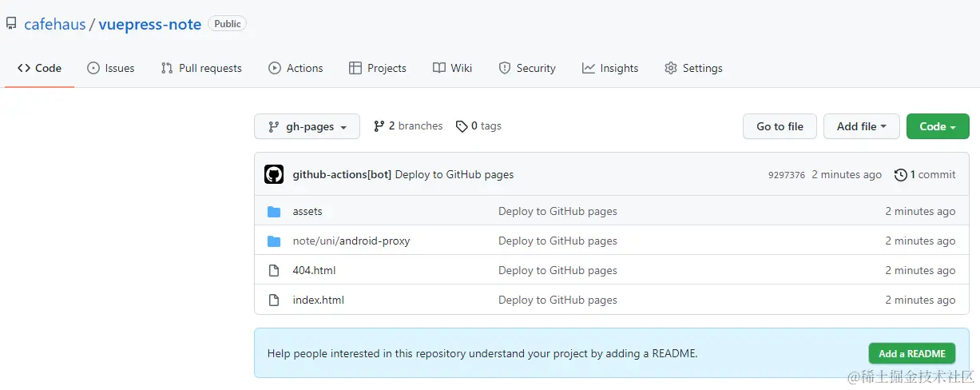Viewport: 980px width, 390px height.
Task: Open the commit message in the index.html row
Action: (557, 300)
